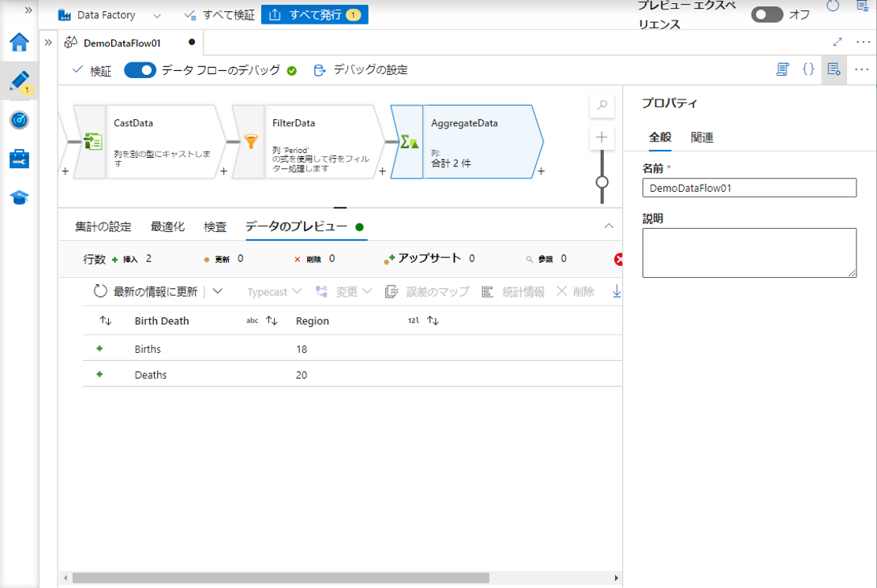Viewport: 877px width, 588px height.
Task: Switch to the 集計の設定 tab
Action: click(x=103, y=227)
